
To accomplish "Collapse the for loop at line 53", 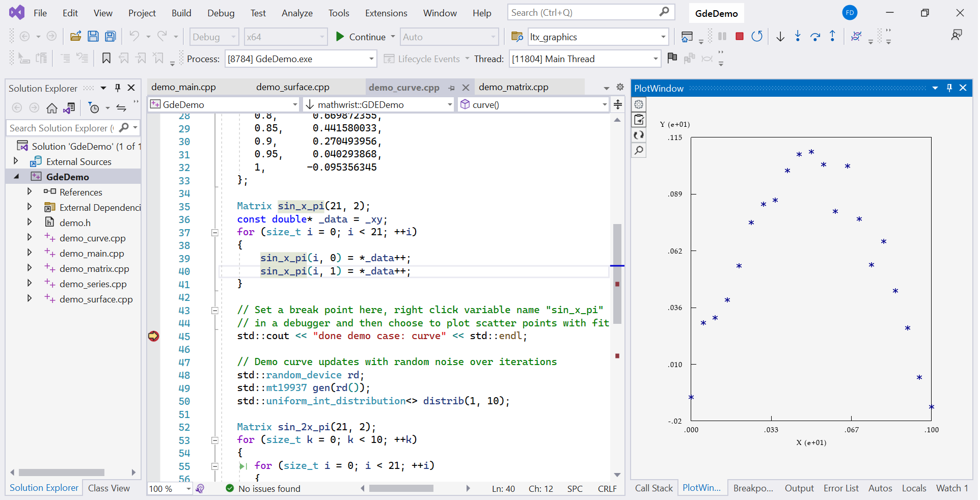I will point(215,440).
